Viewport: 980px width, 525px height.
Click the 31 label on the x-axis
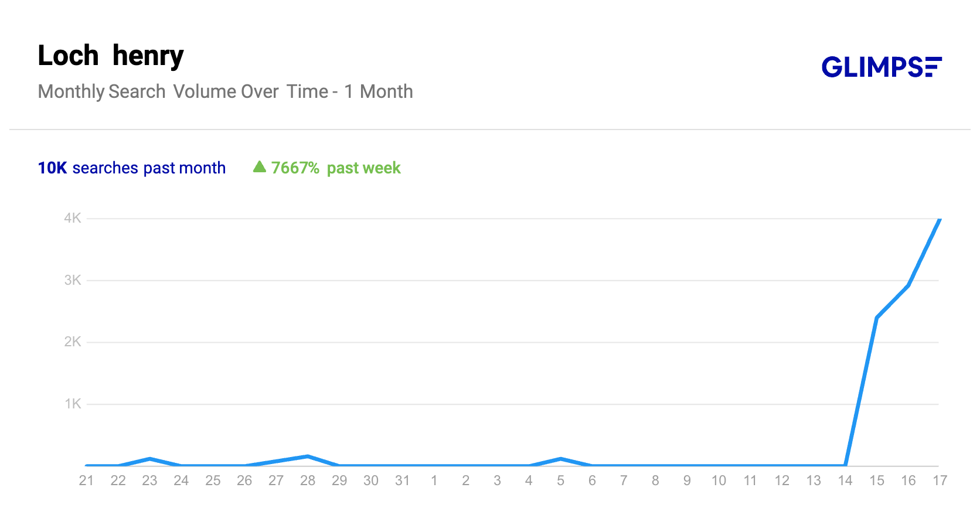(x=402, y=480)
